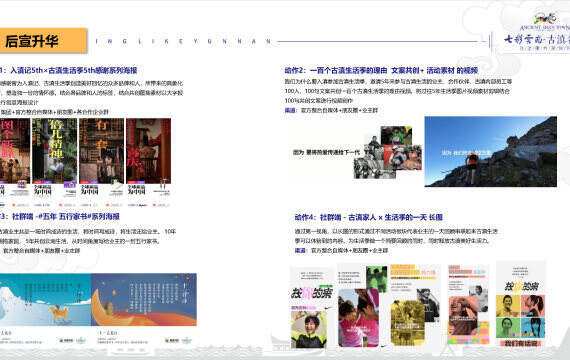Screen dimensions: 570x360
Task: Click the 入滇记5th 感谢系列海报 heading
Action: [x=68, y=70]
